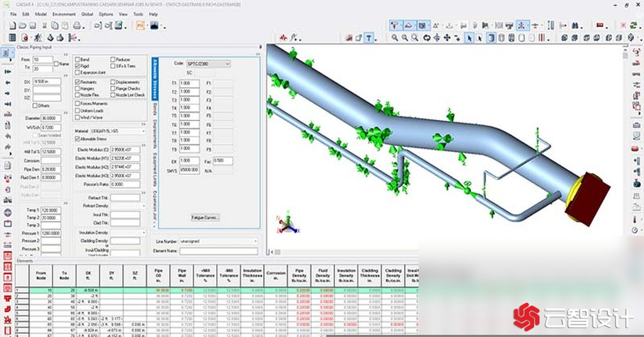Click the zoom-in magnifier icon
The width and height of the screenshot is (644, 337).
395,38
